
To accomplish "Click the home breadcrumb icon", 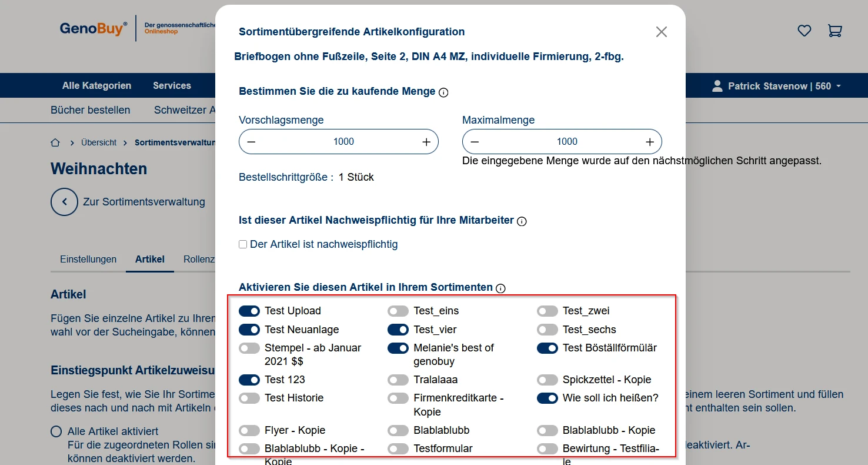I will (55, 142).
